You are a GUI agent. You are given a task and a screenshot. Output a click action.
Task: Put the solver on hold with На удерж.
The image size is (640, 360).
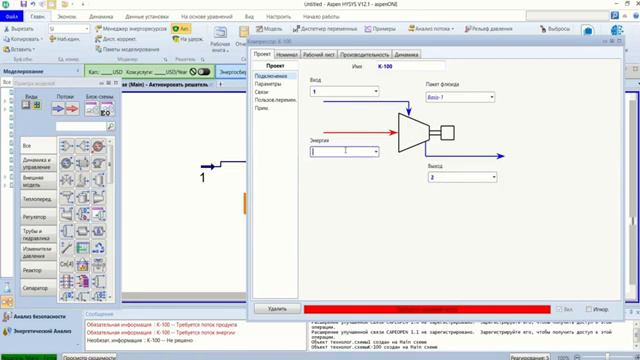click(188, 39)
